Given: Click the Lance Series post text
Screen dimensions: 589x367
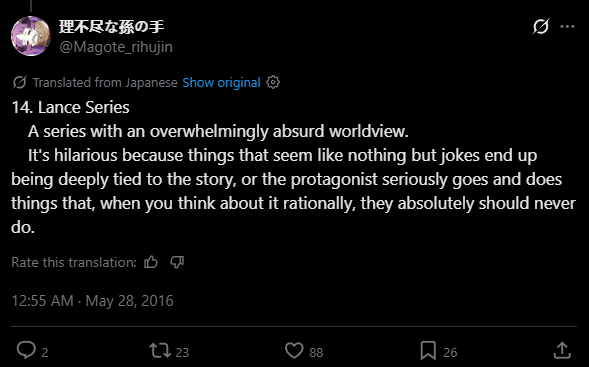Looking at the screenshot, I should coord(293,167).
